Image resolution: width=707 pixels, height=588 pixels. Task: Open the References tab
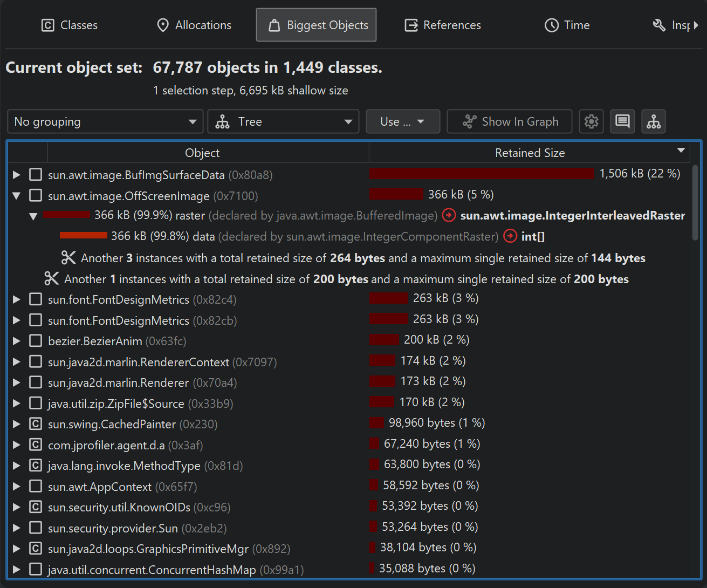point(443,25)
